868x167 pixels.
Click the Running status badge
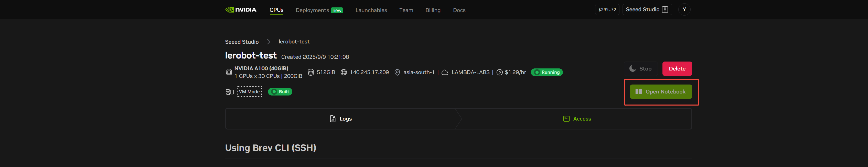[x=546, y=72]
